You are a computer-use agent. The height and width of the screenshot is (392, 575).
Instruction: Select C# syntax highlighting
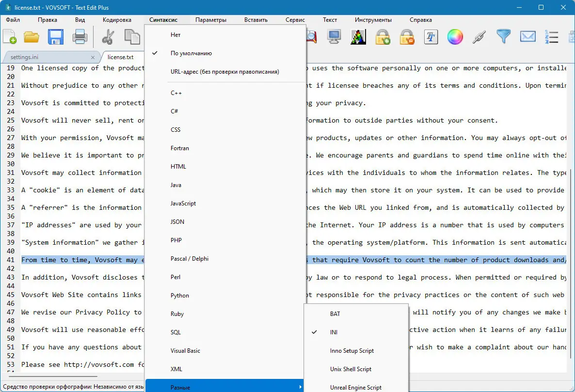click(225, 111)
